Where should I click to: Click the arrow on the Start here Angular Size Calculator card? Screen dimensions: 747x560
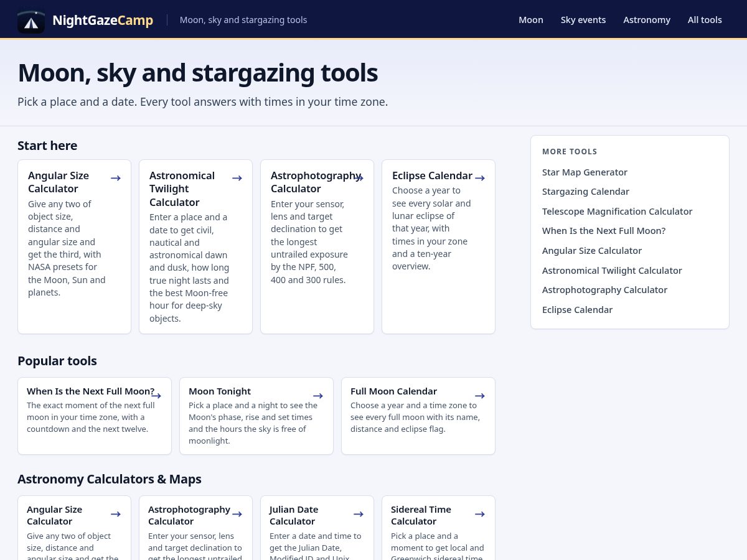[116, 178]
